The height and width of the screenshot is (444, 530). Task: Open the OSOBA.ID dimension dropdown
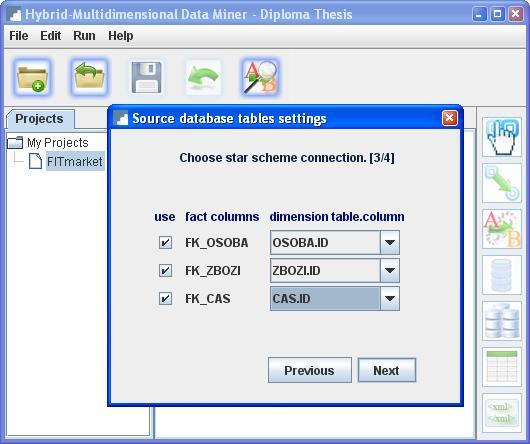click(390, 243)
